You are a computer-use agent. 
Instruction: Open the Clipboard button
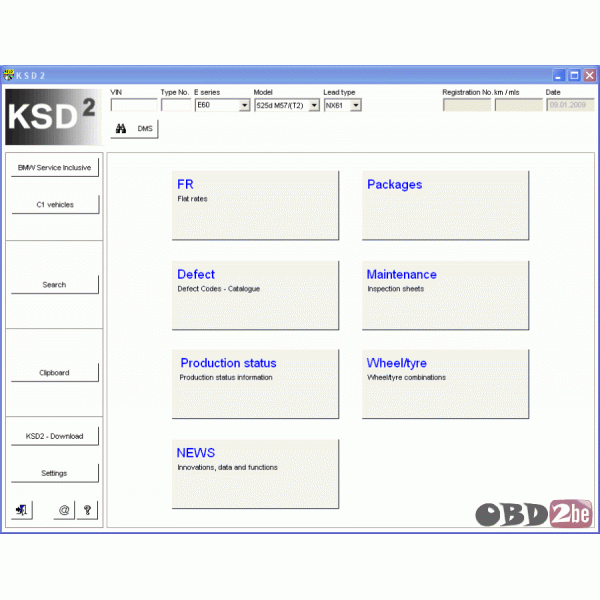(55, 373)
